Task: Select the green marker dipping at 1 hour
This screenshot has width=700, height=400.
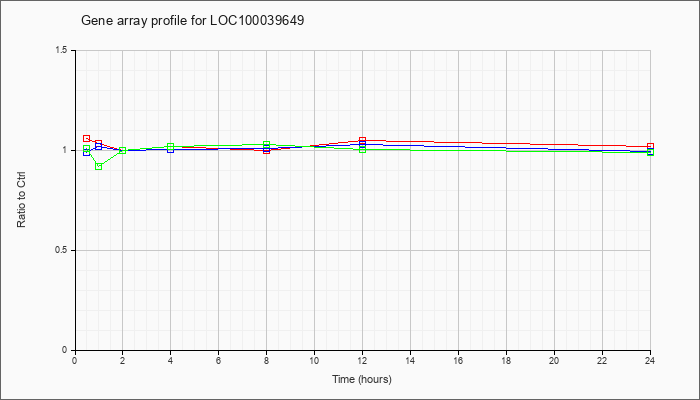Action: click(x=99, y=167)
